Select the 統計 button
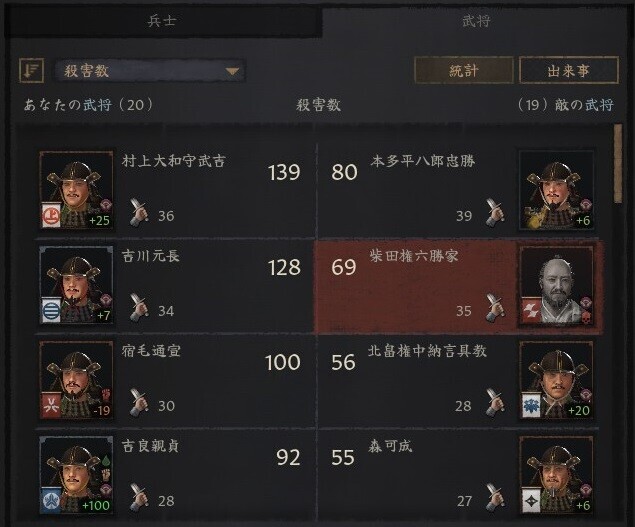 pos(464,70)
